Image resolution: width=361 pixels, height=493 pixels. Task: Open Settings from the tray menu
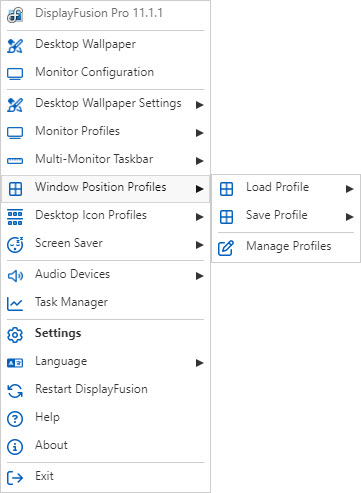[105, 334]
